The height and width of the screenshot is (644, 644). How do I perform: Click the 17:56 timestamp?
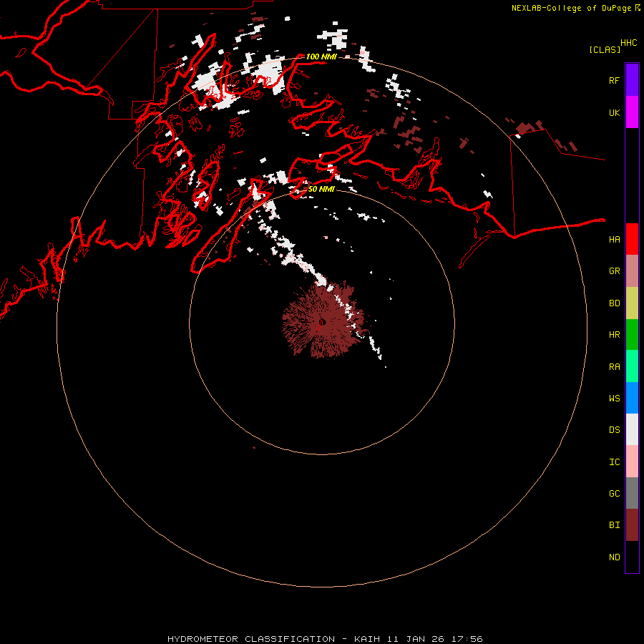[467, 639]
